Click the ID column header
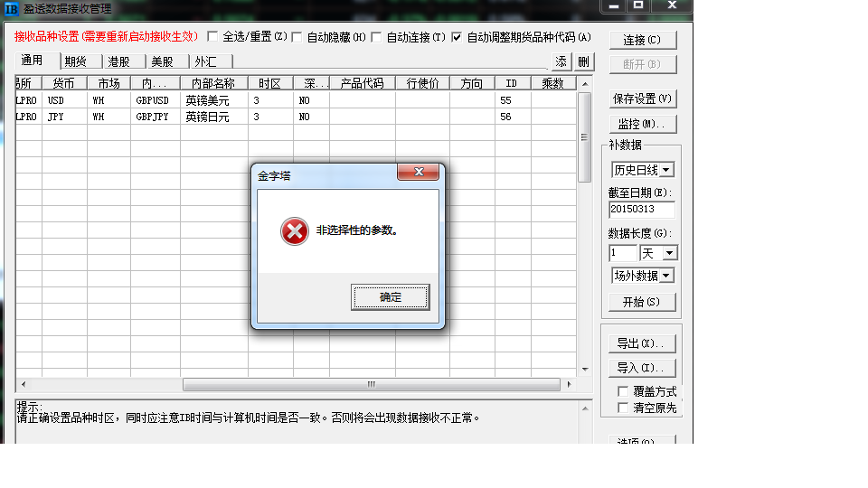 click(x=514, y=83)
